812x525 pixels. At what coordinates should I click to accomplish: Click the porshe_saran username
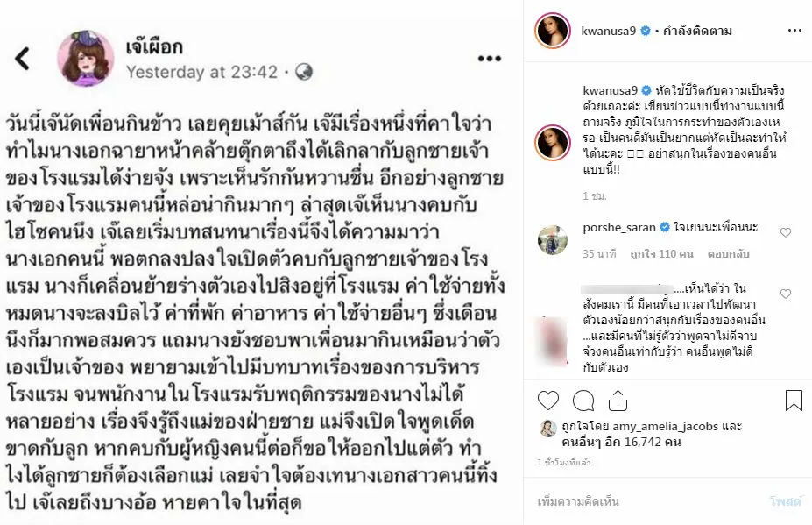pyautogui.click(x=619, y=227)
